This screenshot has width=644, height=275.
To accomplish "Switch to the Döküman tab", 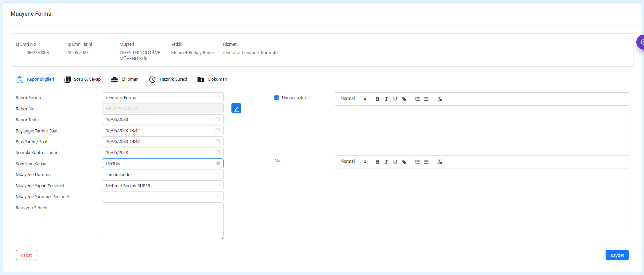I will coord(212,79).
